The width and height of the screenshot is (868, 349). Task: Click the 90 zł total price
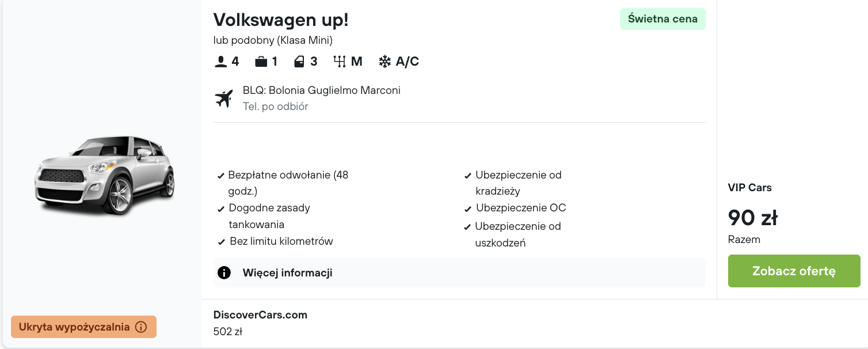point(753,218)
